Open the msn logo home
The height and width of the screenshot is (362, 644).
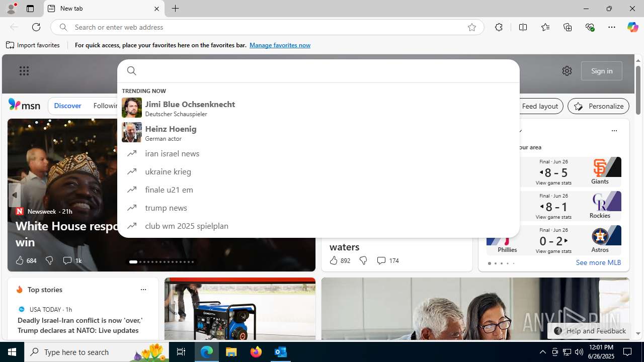click(24, 105)
